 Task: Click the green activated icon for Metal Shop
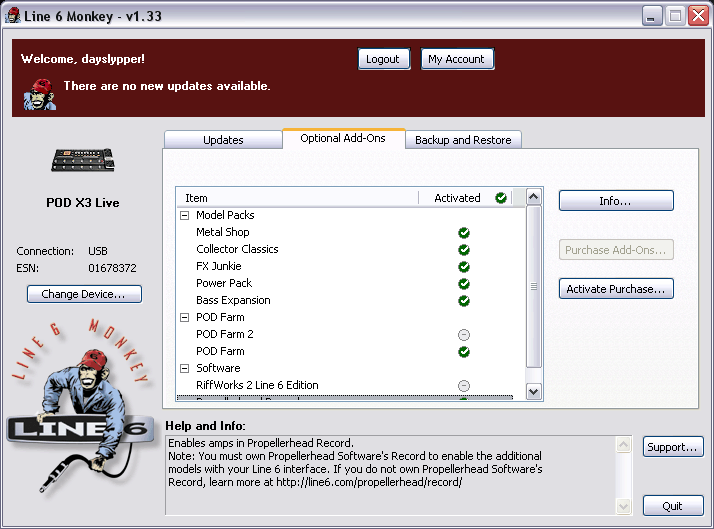(x=464, y=233)
